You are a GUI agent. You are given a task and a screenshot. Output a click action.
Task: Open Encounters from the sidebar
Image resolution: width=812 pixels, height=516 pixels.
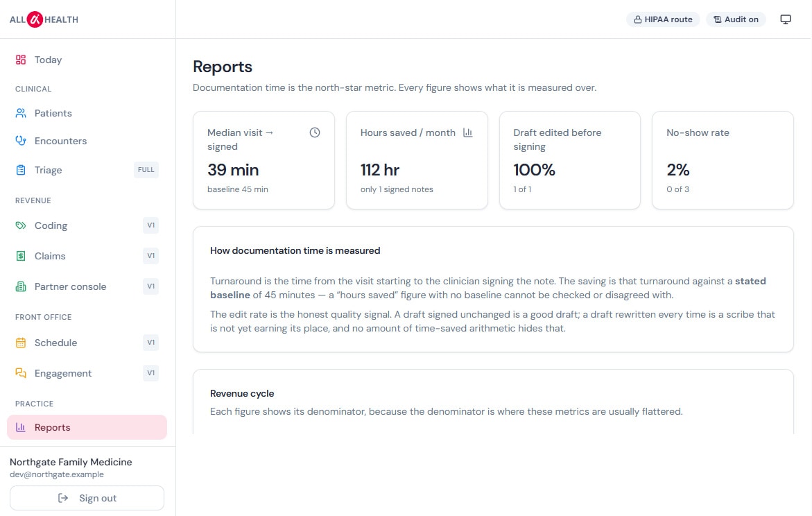(x=87, y=141)
